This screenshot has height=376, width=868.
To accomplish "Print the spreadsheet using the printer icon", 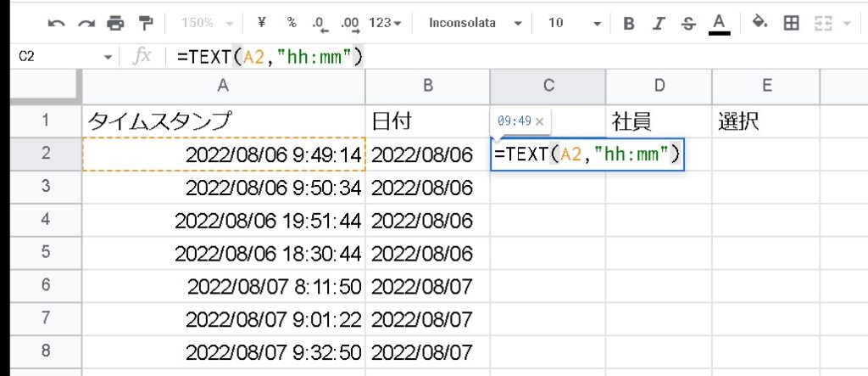I will pyautogui.click(x=116, y=23).
